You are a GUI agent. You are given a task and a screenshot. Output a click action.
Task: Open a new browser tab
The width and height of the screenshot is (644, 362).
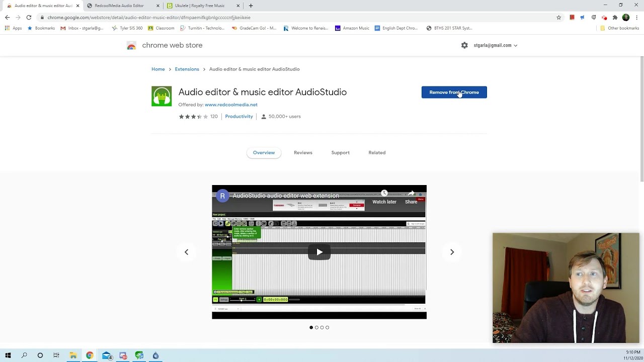click(x=251, y=6)
